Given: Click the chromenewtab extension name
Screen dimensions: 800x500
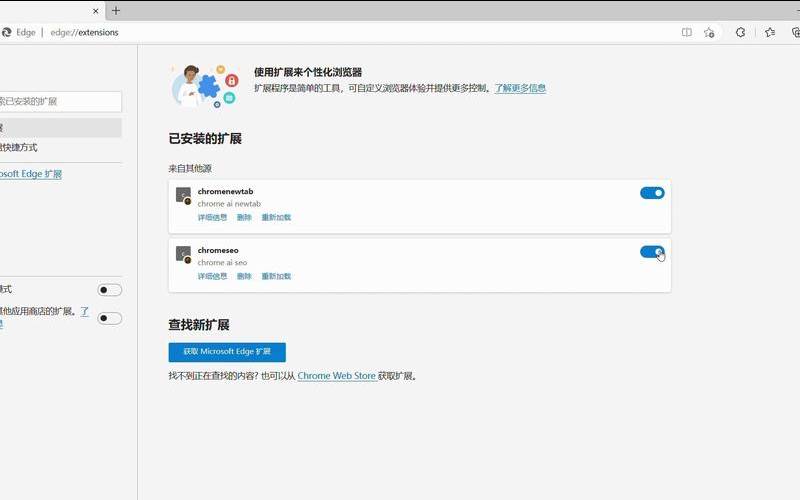Looking at the screenshot, I should click(226, 191).
